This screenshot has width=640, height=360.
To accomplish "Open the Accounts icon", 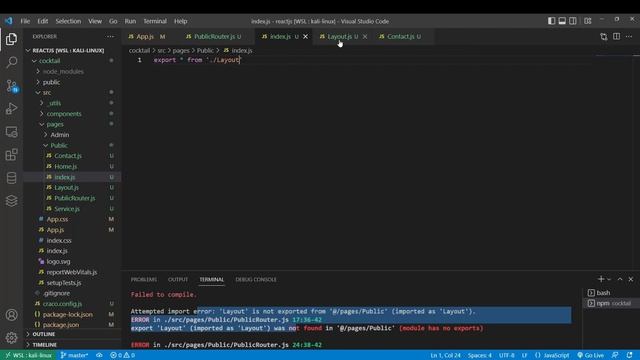I will [x=11, y=315].
